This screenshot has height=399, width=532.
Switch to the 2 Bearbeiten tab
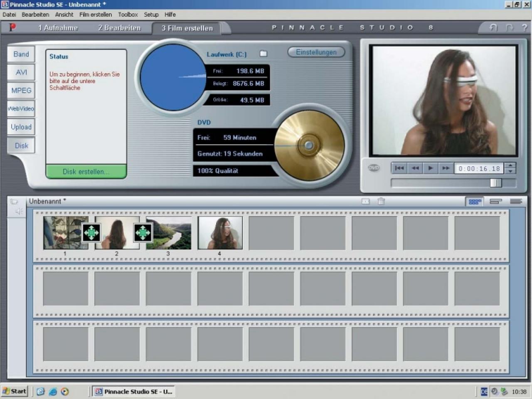[119, 28]
